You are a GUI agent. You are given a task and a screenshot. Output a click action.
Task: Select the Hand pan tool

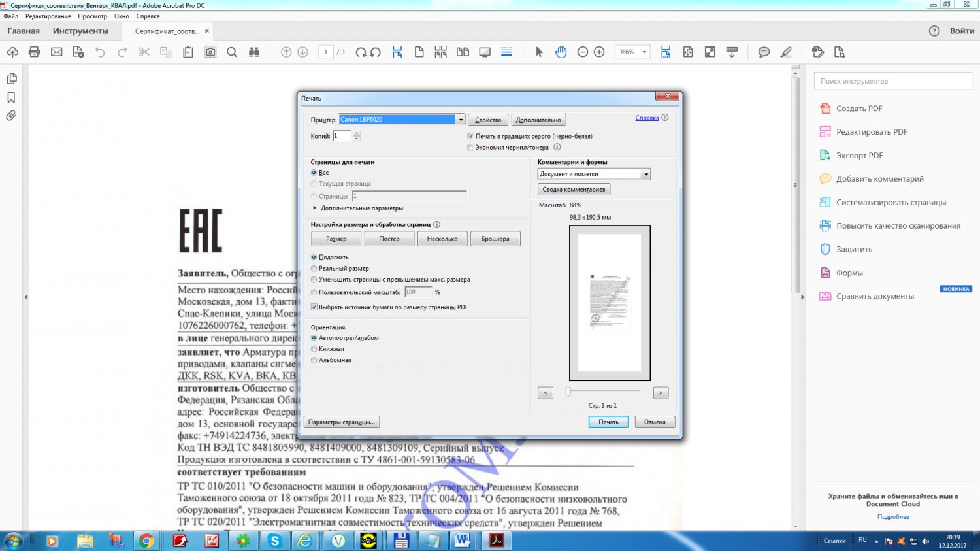[x=561, y=52]
